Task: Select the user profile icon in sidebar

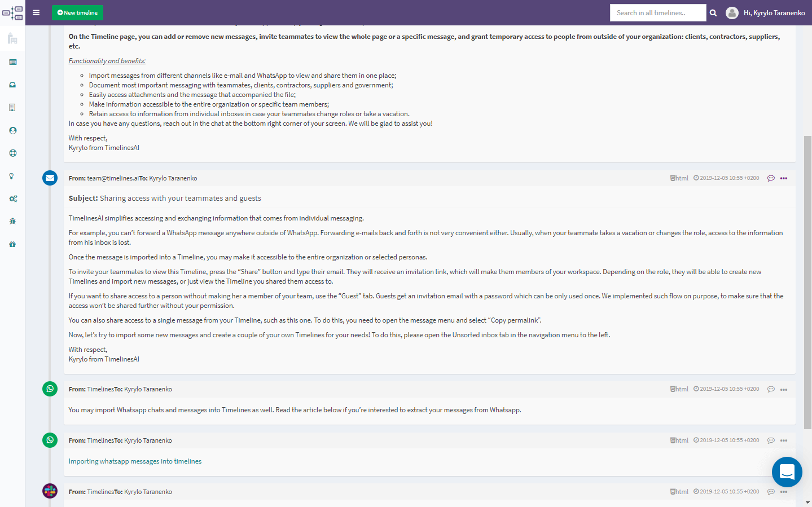Action: point(12,130)
